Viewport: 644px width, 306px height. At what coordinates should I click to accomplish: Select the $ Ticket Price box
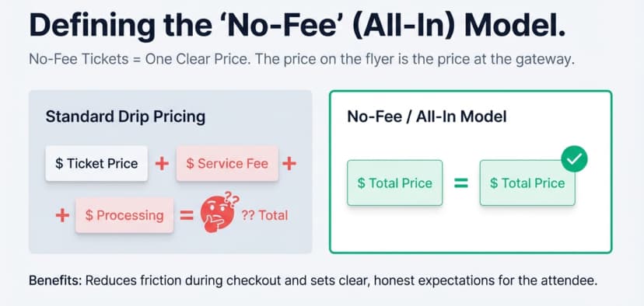[96, 163]
